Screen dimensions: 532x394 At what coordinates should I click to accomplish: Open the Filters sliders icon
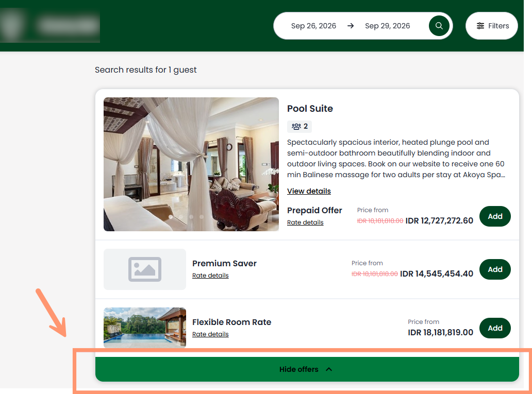[x=480, y=26]
